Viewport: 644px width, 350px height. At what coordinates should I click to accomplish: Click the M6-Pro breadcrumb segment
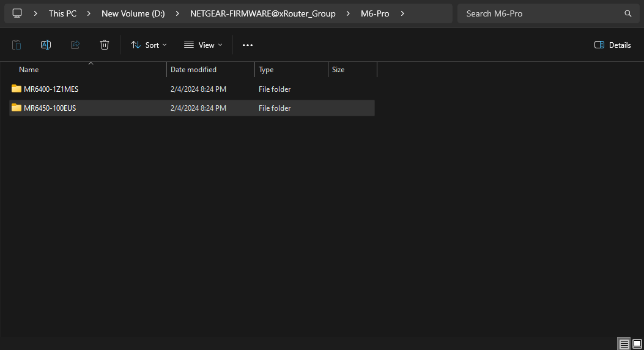(375, 13)
